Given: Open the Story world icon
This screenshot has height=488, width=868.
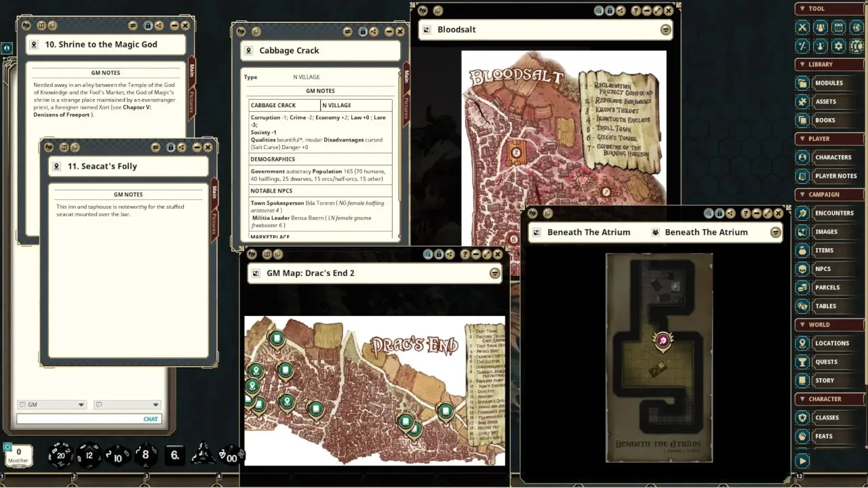Looking at the screenshot, I should coord(803,380).
